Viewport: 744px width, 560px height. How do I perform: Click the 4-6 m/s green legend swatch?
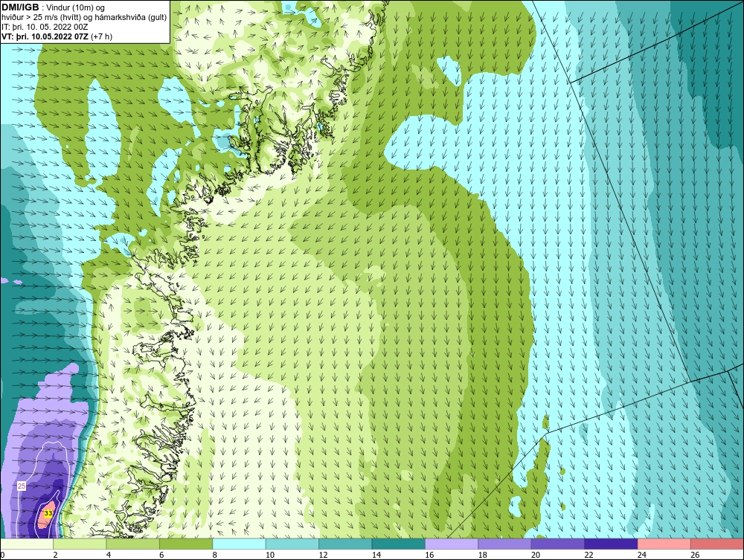(x=133, y=544)
